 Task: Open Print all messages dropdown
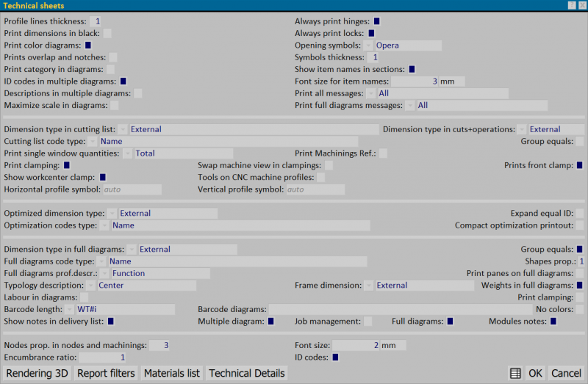[371, 93]
